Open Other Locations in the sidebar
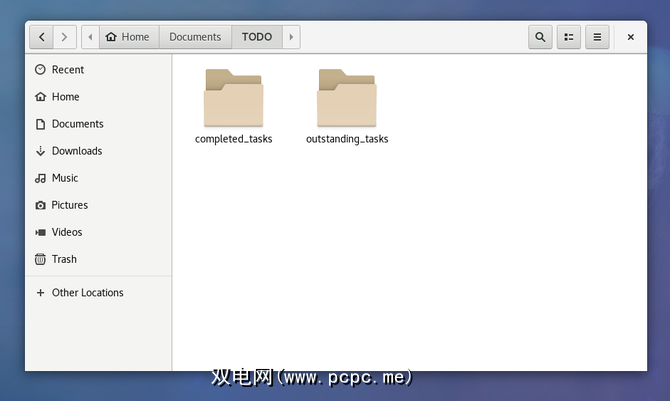Viewport: 670px width, 401px height. (x=98, y=292)
